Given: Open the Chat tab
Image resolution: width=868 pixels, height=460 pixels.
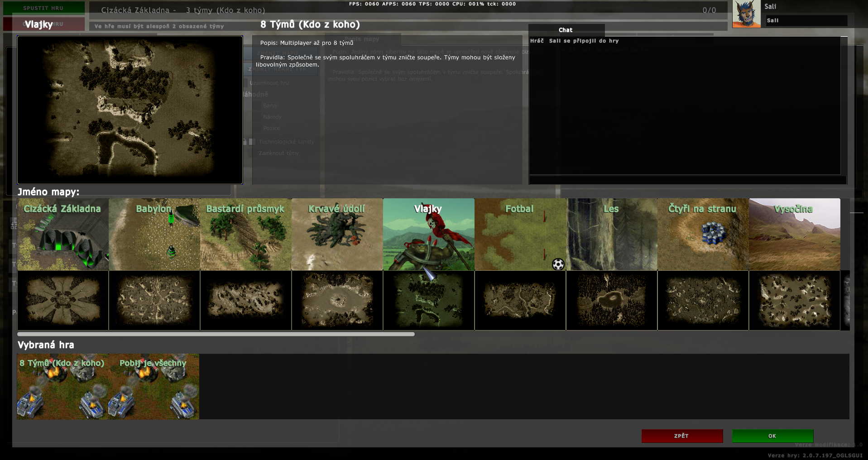Looking at the screenshot, I should click(x=566, y=30).
